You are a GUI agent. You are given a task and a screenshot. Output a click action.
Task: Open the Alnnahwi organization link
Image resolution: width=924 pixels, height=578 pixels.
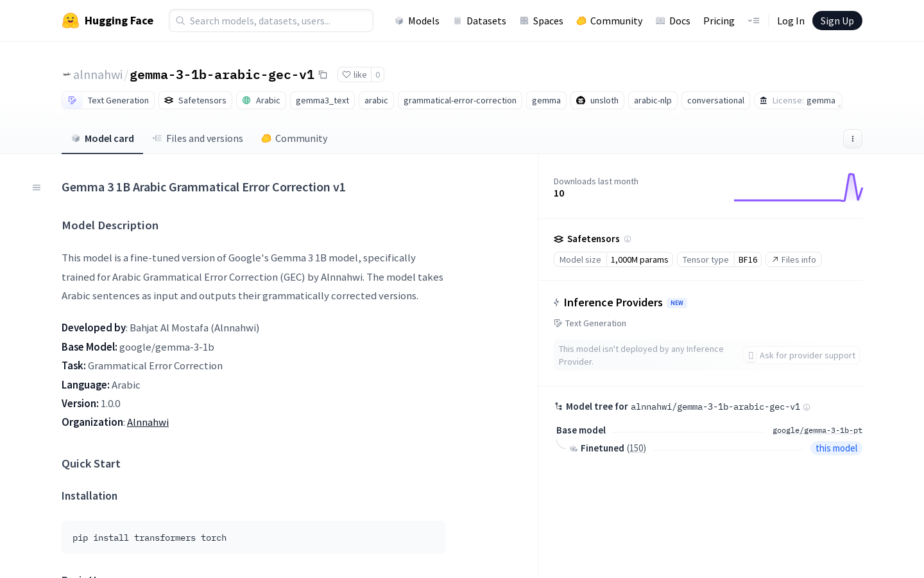148,422
